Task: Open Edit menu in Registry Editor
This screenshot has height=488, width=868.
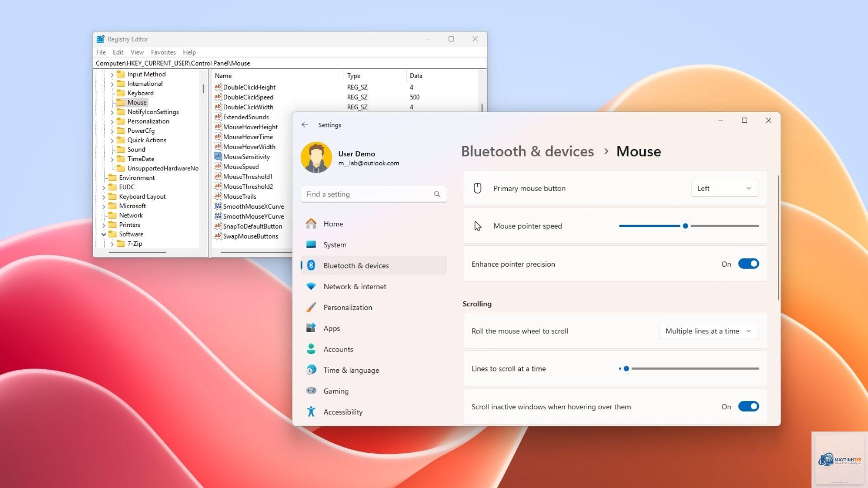Action: [118, 52]
